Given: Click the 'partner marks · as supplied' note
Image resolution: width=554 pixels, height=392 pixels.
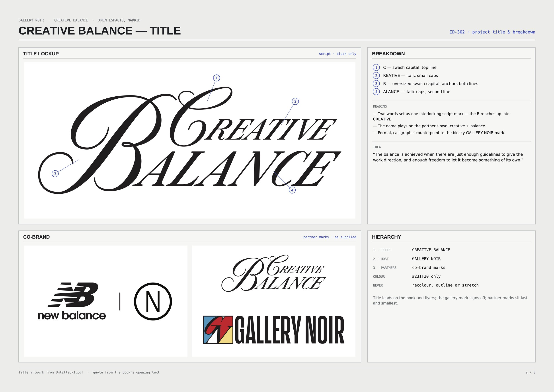Looking at the screenshot, I should tap(330, 237).
